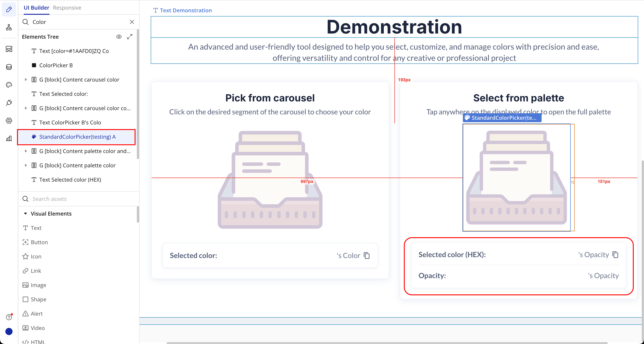The image size is (644, 344).
Task: Expand G [block] Content carousel color group
Action: click(26, 80)
